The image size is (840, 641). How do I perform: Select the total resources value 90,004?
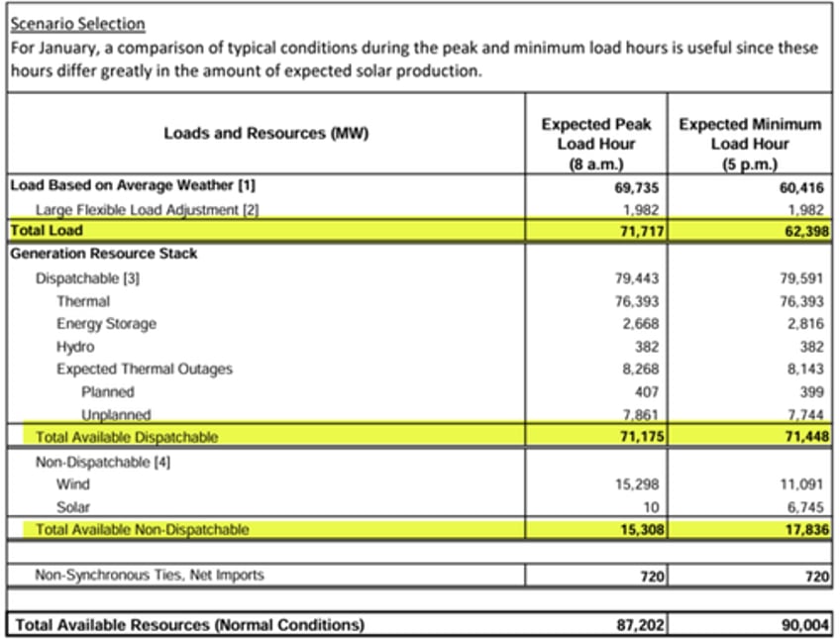805,625
